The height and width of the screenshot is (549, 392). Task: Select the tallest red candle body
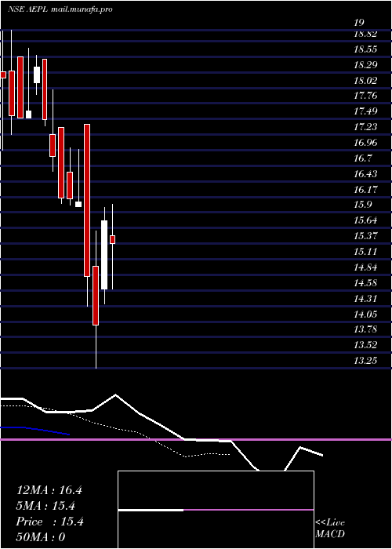point(87,200)
